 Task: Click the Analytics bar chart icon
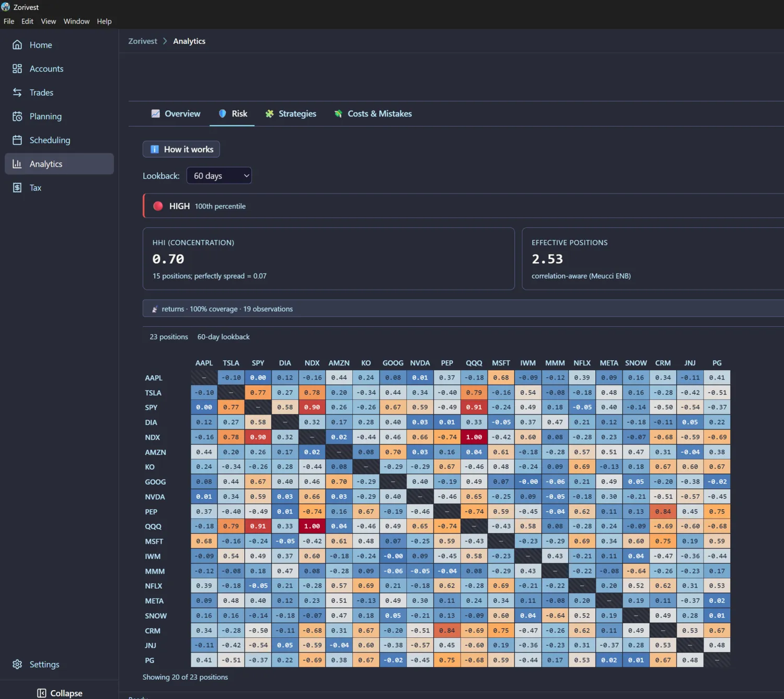click(17, 164)
